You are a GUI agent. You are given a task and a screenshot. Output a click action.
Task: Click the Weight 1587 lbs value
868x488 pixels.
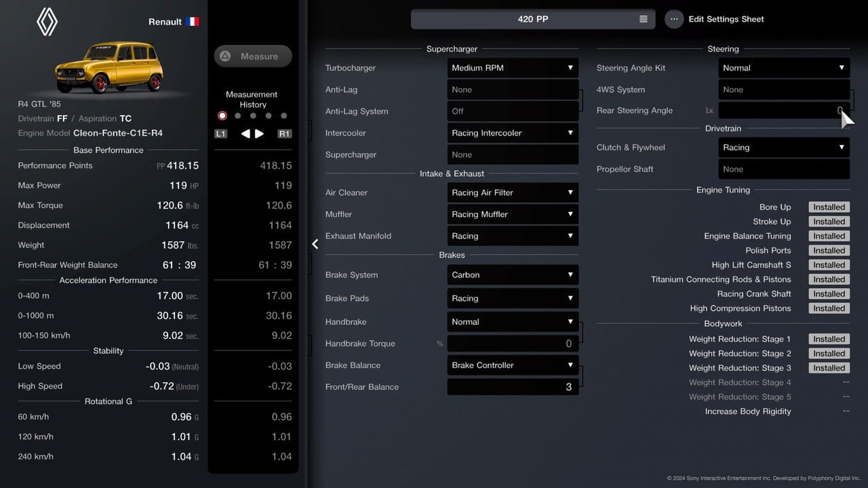180,245
